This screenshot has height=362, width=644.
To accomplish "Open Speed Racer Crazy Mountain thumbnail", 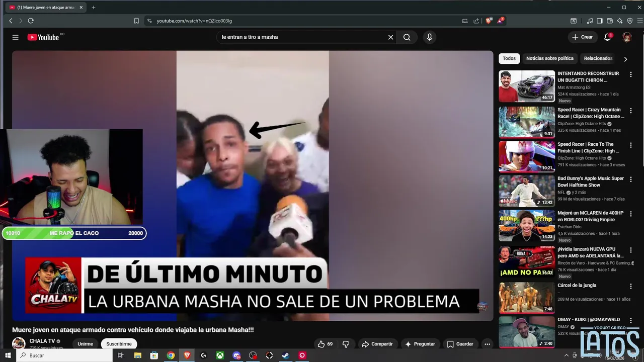I will (527, 122).
